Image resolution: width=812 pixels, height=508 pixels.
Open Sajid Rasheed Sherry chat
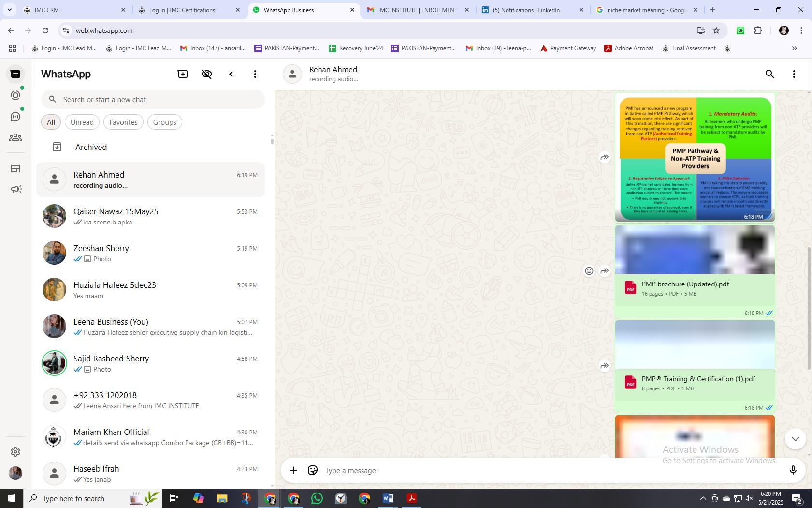[x=151, y=363]
